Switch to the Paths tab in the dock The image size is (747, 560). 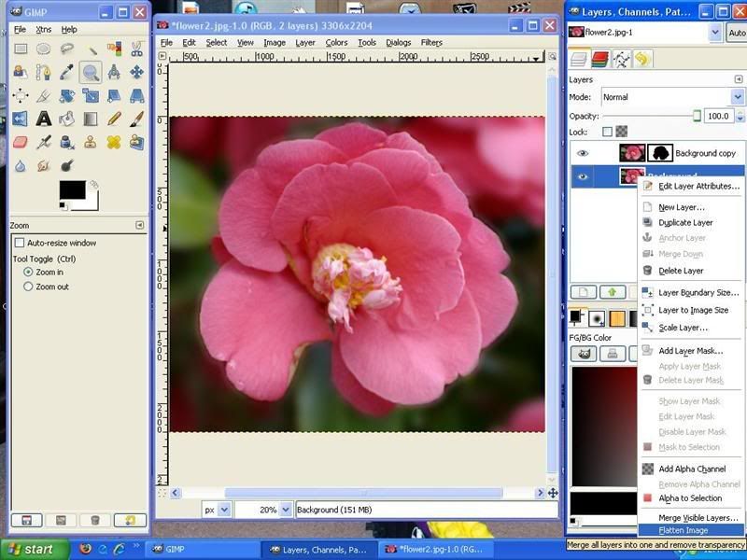[x=621, y=60]
